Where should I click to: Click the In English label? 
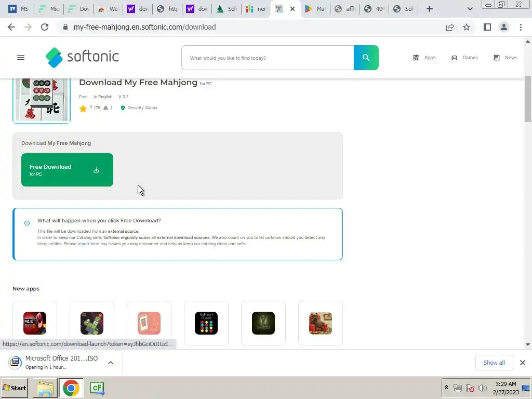point(103,97)
